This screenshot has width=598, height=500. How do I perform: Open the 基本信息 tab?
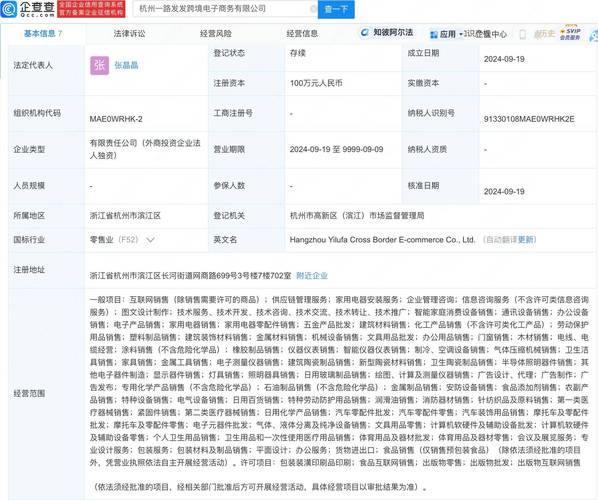[x=43, y=34]
